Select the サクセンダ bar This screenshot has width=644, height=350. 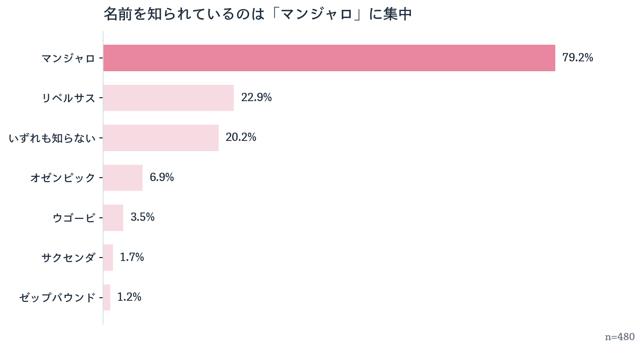click(108, 258)
